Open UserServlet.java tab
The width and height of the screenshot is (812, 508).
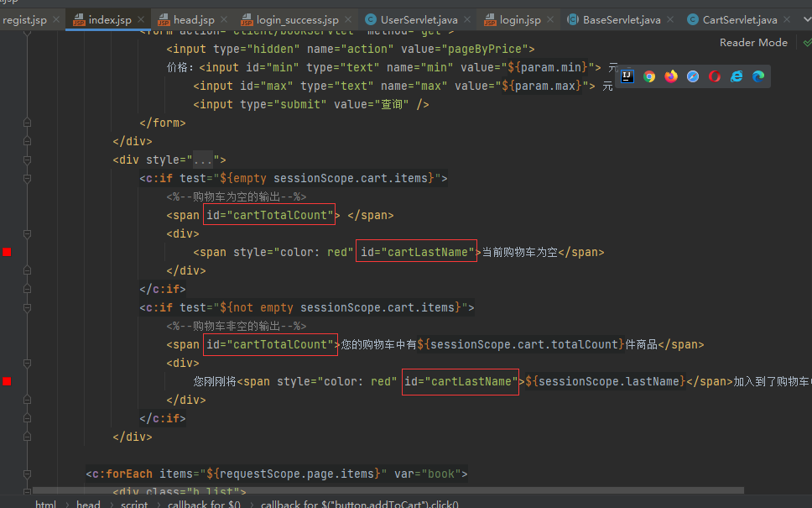coord(419,19)
